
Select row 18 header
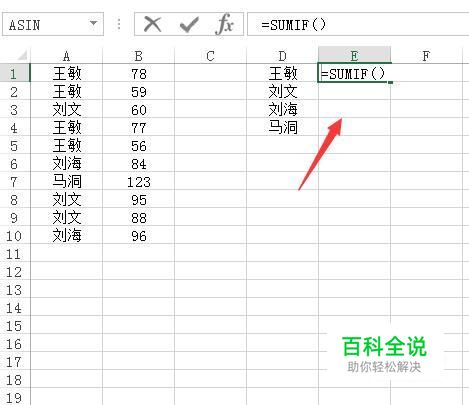[15, 379]
